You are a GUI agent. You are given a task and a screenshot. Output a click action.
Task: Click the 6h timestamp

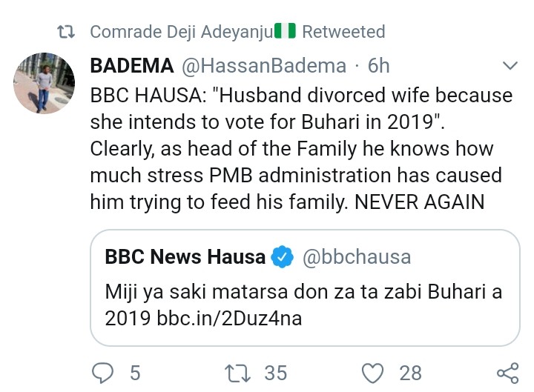378,66
